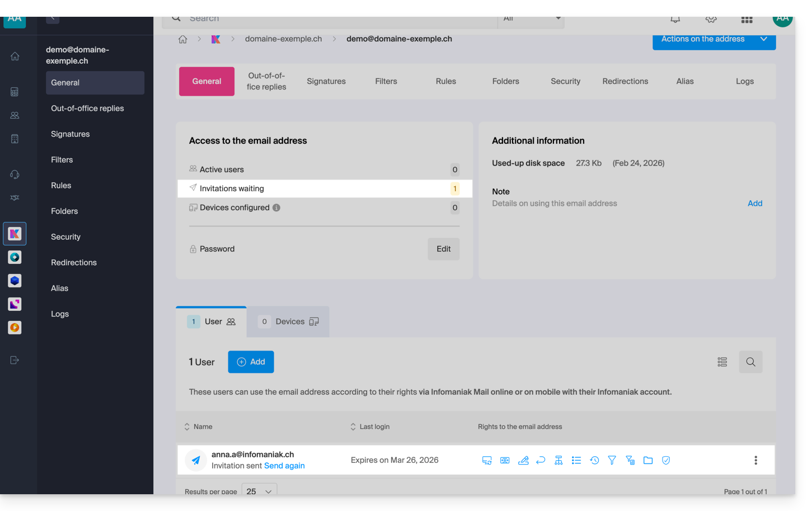This screenshot has height=511, width=812.
Task: Open the three-dot menu for anna.a@infomaniak.ch
Action: point(755,460)
